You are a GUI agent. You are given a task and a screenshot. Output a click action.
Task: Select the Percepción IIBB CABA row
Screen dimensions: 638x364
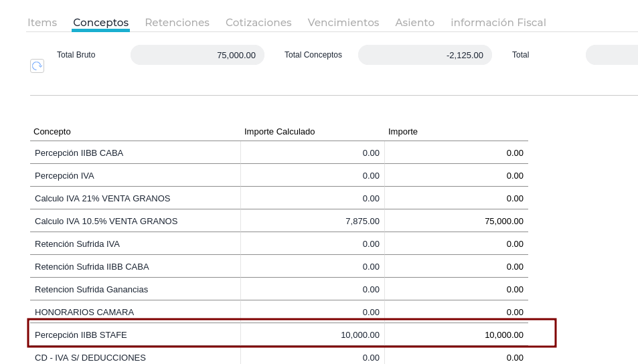(x=279, y=153)
